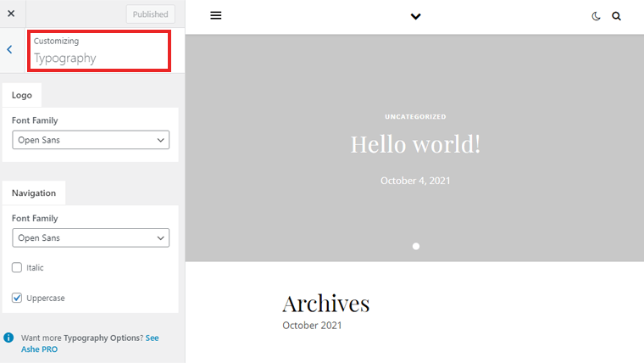Expand the Navigation Font Family dropdown
Screen dimensions: 644x363
(x=91, y=238)
